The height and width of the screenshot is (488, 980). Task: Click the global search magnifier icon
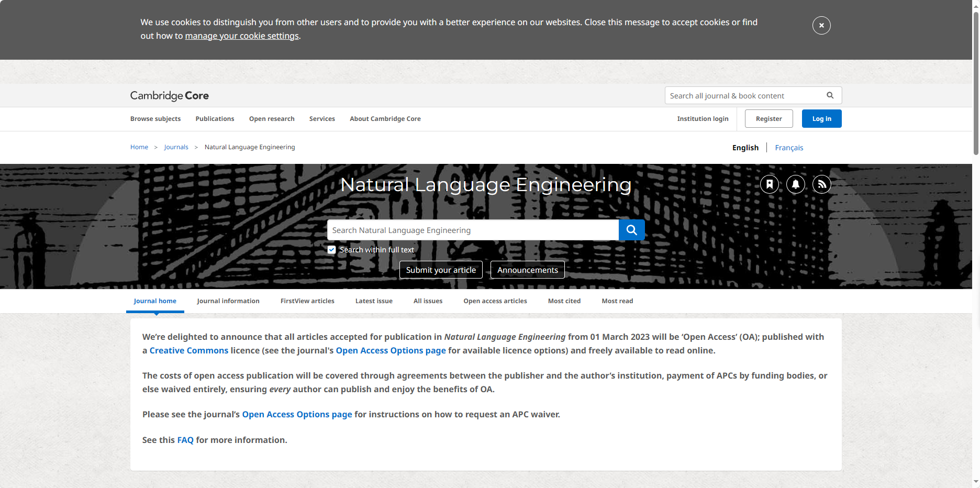coord(830,95)
